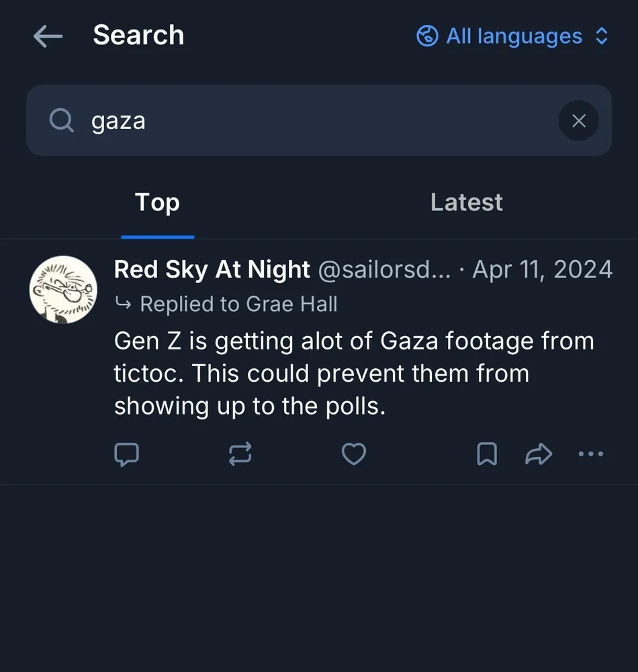Clear the gaza search query with X
The height and width of the screenshot is (672, 638).
pyautogui.click(x=578, y=121)
